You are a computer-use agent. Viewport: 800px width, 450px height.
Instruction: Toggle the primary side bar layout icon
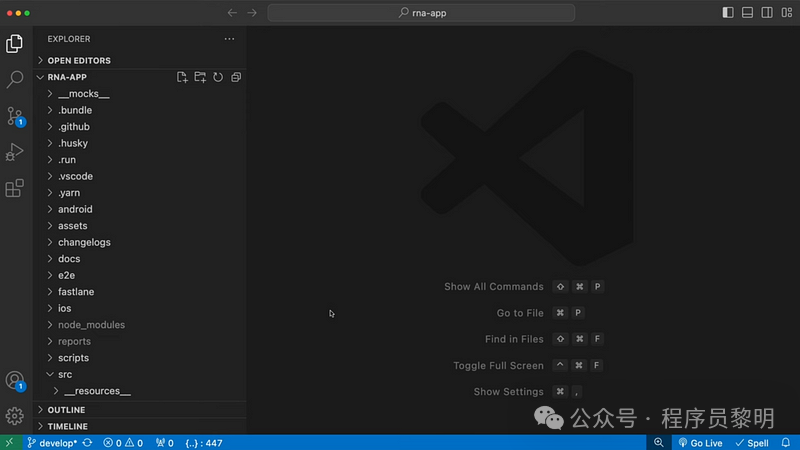click(728, 13)
